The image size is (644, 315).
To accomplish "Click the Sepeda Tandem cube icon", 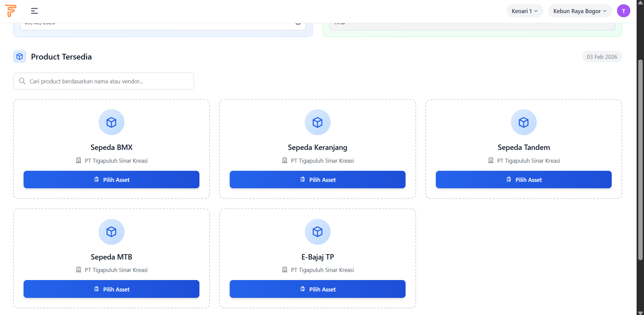I will coord(524,122).
